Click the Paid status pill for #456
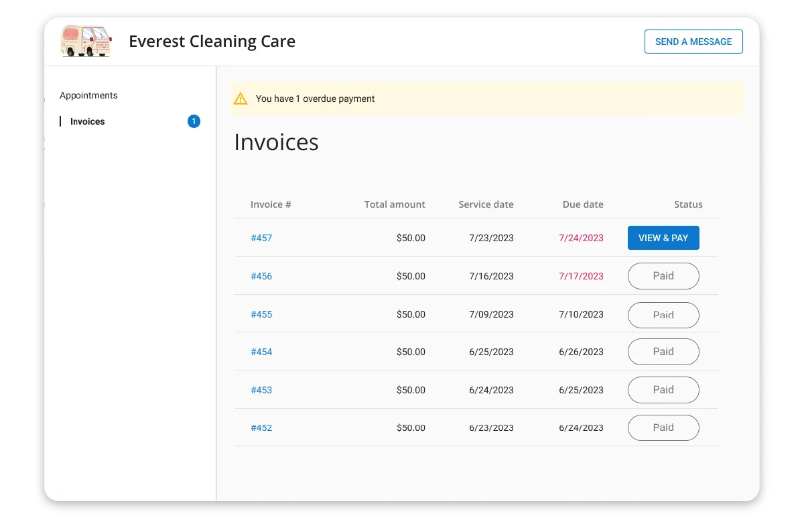The width and height of the screenshot is (804, 532). 663,276
